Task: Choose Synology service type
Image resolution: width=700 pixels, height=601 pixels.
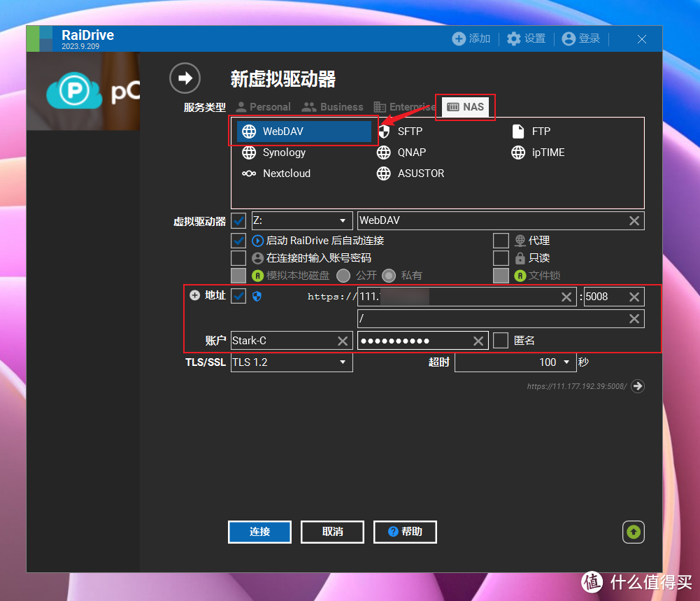Action: (x=273, y=153)
